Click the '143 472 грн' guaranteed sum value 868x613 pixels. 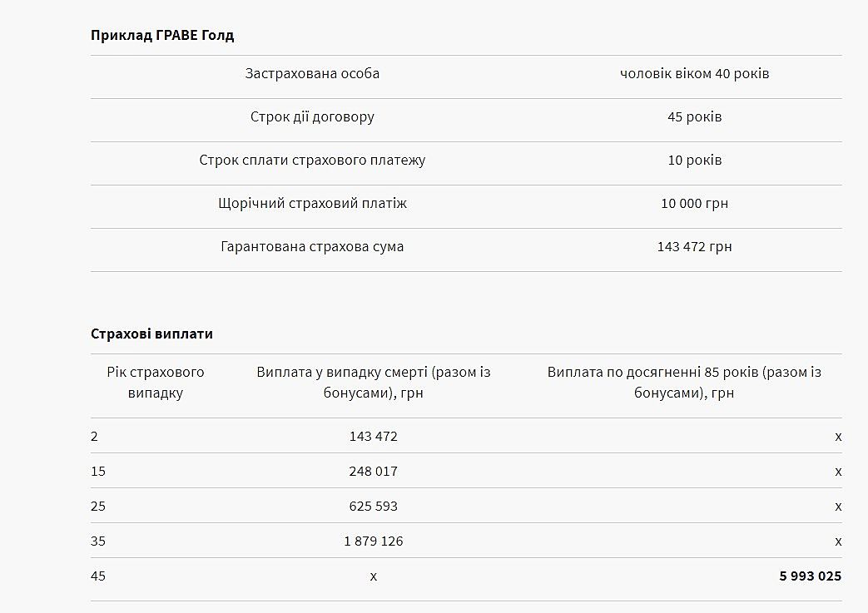(694, 246)
